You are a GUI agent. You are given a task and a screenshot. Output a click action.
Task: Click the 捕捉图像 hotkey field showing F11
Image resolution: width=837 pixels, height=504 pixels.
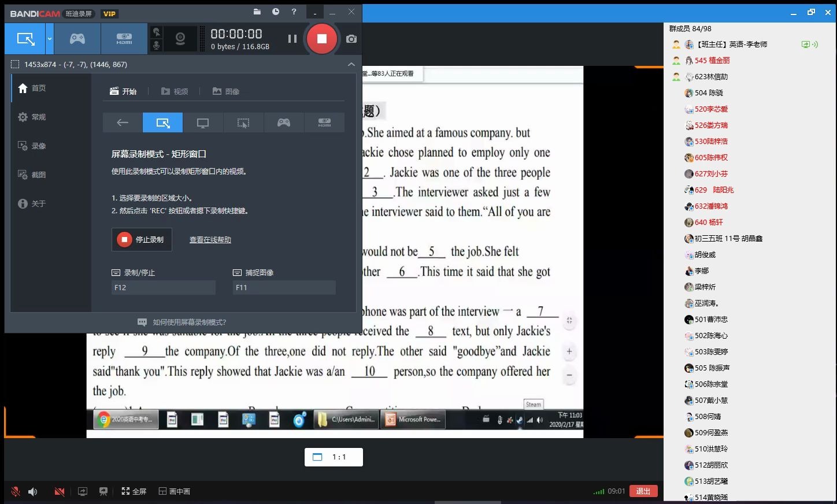pos(284,287)
